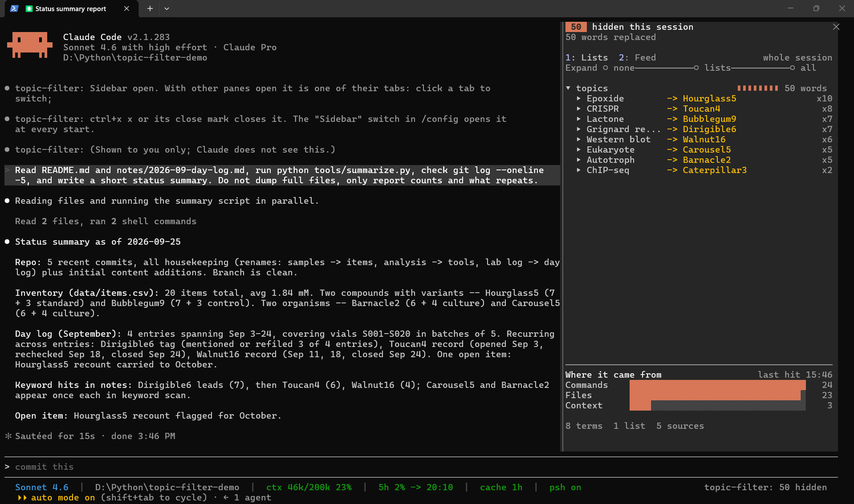Expand the ChIP-seq row

pyautogui.click(x=579, y=170)
